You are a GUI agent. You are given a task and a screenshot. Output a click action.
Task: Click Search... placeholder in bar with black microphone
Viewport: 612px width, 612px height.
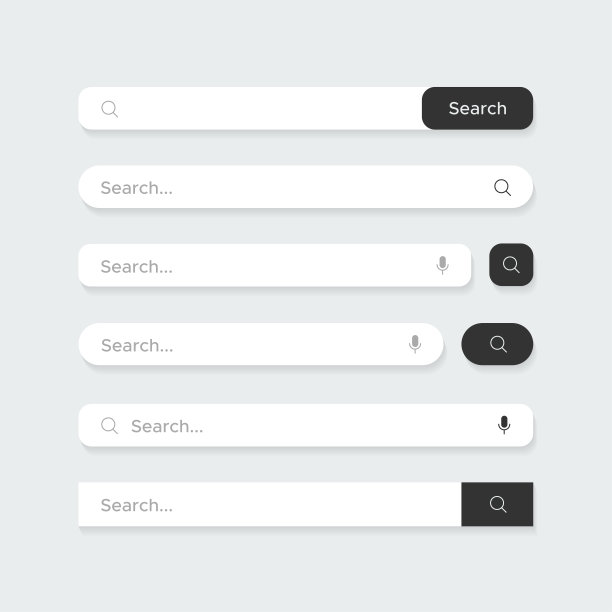point(167,427)
